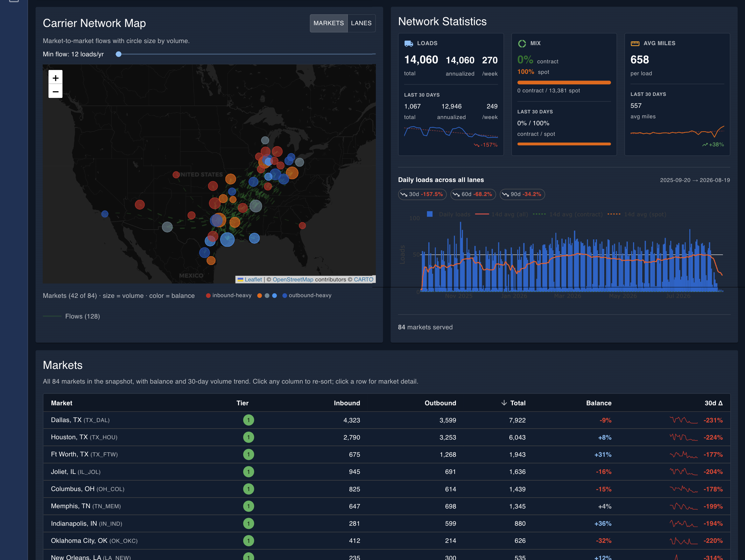Viewport: 745px width, 560px height.
Task: Click the truck icon in LOADS card
Action: tap(409, 43)
